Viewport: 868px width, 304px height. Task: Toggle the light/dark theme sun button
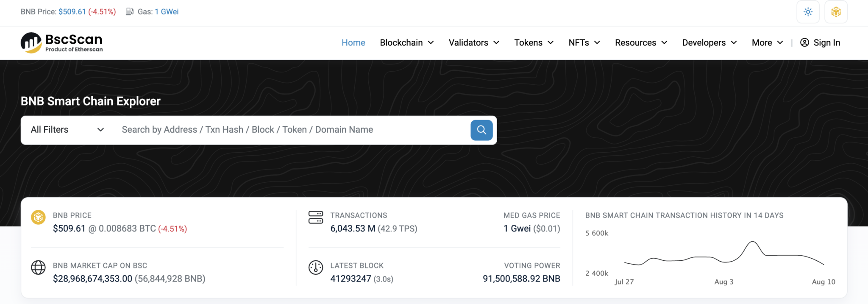pyautogui.click(x=808, y=12)
